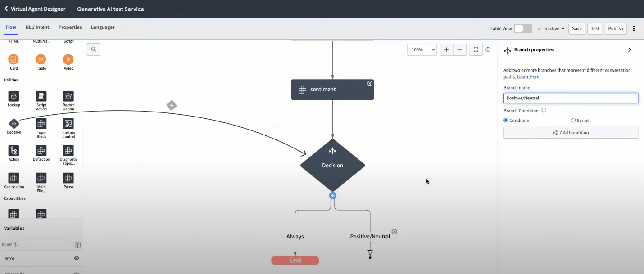Viewport: 644px width, 274px height.
Task: Open the Properties tab
Action: tap(70, 27)
